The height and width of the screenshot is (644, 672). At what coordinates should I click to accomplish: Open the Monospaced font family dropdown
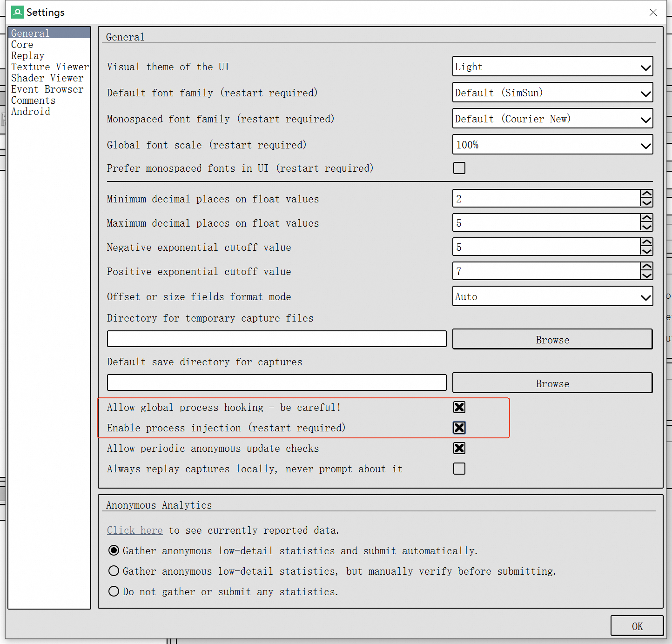click(552, 119)
